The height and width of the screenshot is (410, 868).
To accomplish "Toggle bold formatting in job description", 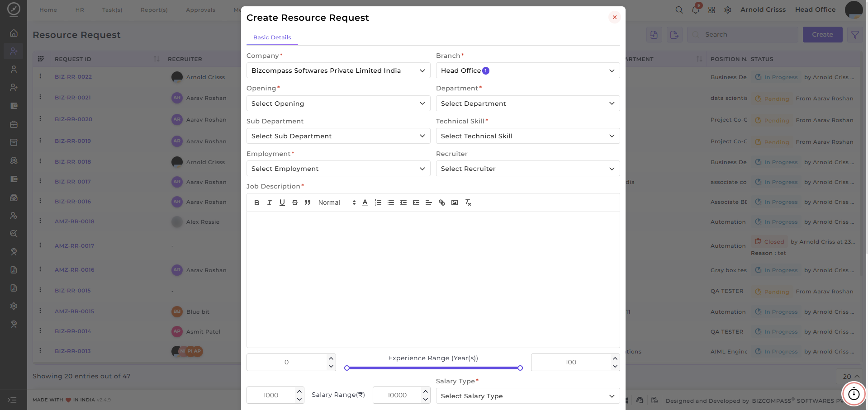I will [x=256, y=203].
